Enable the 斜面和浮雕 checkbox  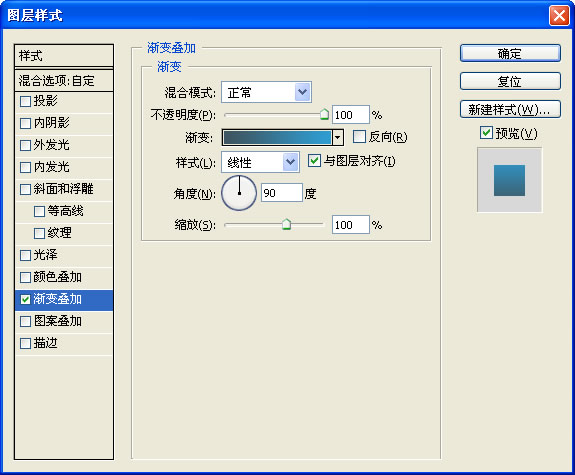click(25, 189)
